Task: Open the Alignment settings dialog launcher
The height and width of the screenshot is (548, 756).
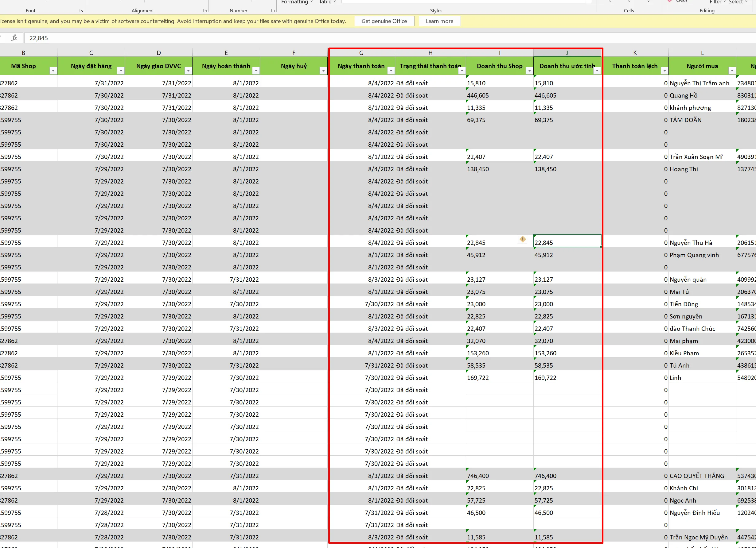Action: click(205, 11)
